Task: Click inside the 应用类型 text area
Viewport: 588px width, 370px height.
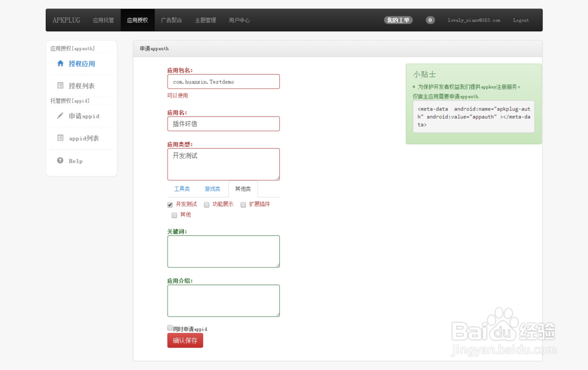Action: 223,164
